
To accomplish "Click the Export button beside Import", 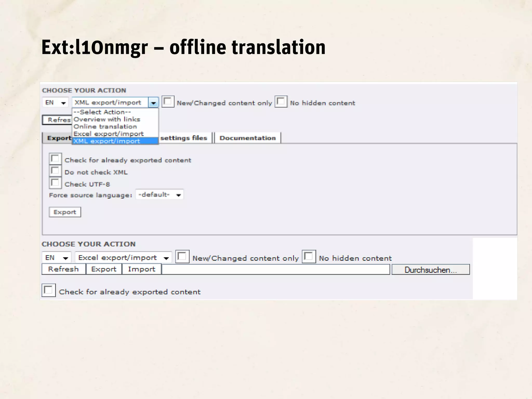I will tap(104, 269).
